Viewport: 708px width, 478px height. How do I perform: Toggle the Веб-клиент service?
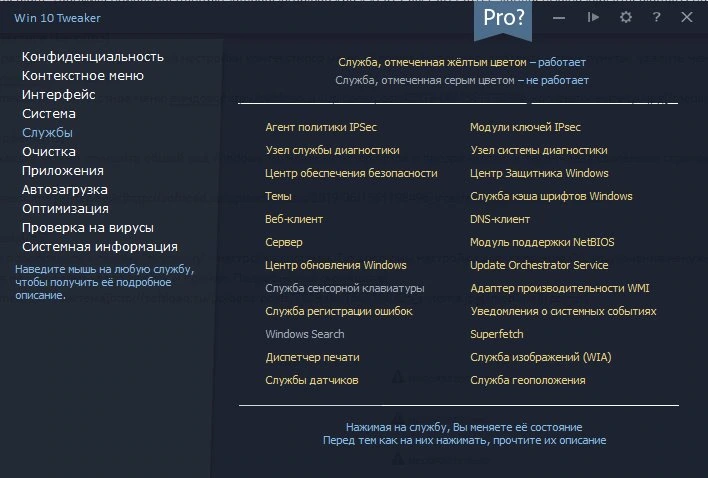tap(294, 219)
